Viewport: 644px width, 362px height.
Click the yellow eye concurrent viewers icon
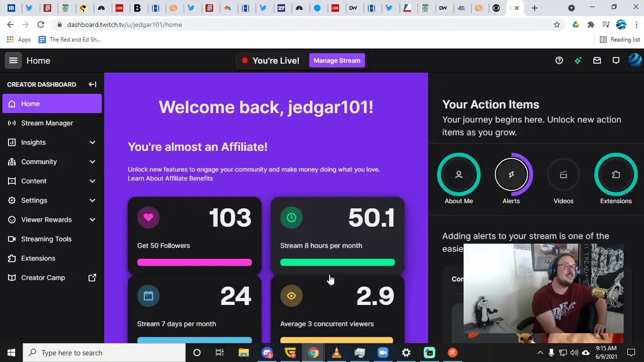tap(291, 296)
